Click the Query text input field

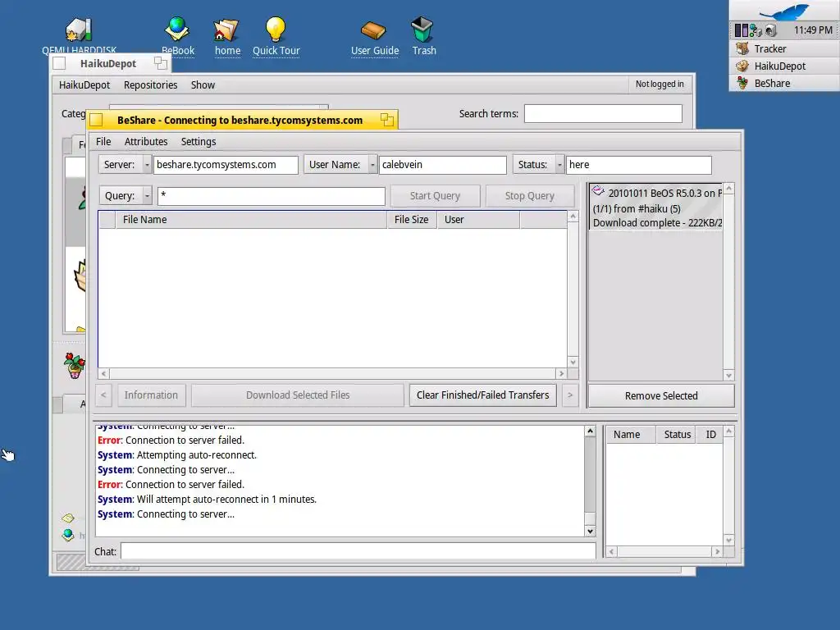click(x=271, y=196)
